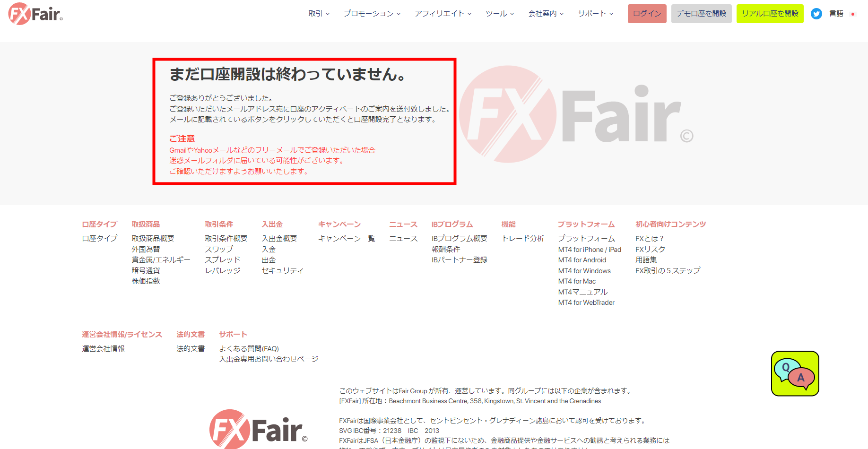The height and width of the screenshot is (449, 868).
Task: Open the 用語集 link
Action: coord(646,260)
